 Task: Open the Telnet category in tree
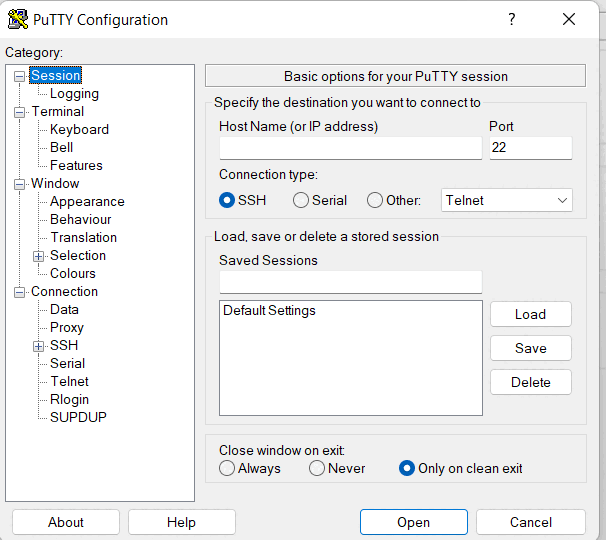(70, 381)
